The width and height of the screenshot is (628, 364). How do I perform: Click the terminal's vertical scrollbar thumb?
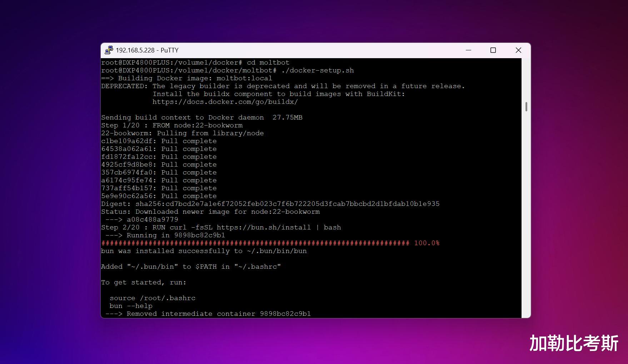526,107
